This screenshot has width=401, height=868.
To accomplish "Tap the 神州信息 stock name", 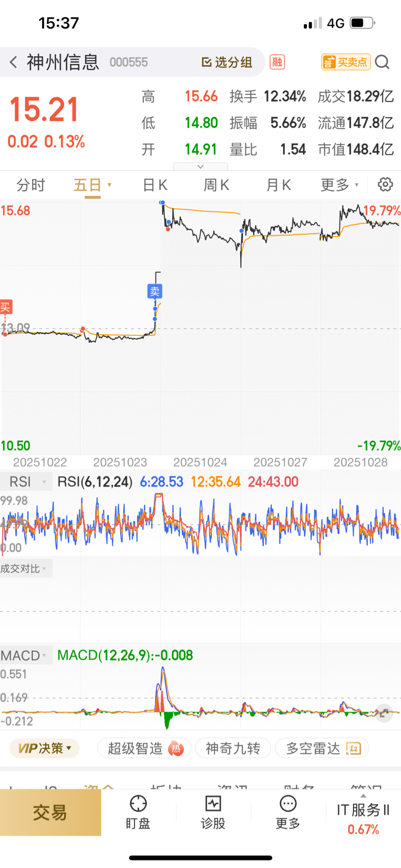I will click(x=63, y=62).
